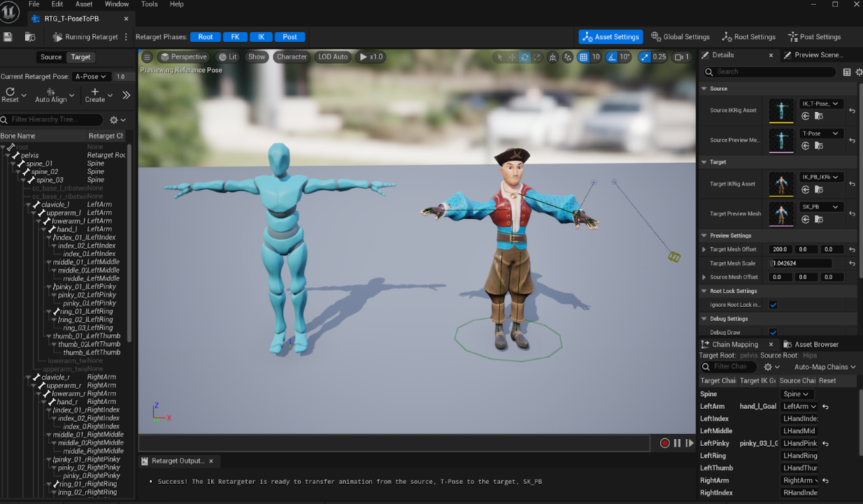Reset the LeftArm chain mapping

tap(825, 407)
